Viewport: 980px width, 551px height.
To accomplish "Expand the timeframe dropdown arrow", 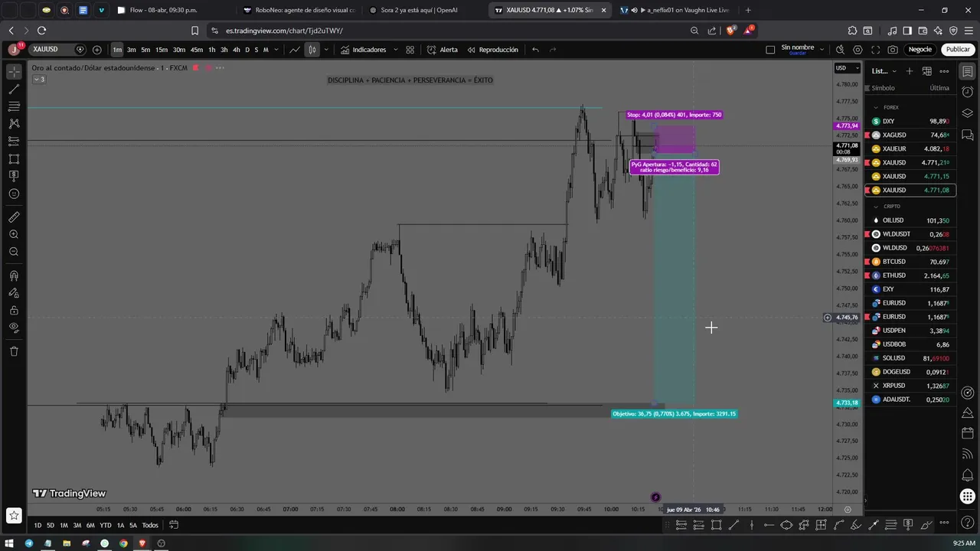I will [277, 50].
